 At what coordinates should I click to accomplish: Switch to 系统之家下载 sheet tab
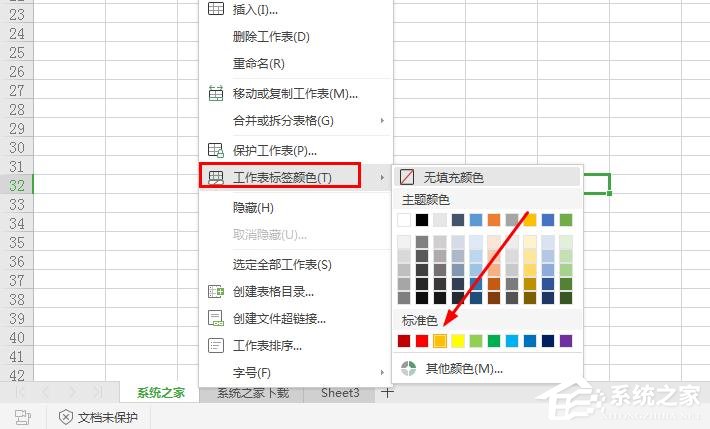coord(253,392)
